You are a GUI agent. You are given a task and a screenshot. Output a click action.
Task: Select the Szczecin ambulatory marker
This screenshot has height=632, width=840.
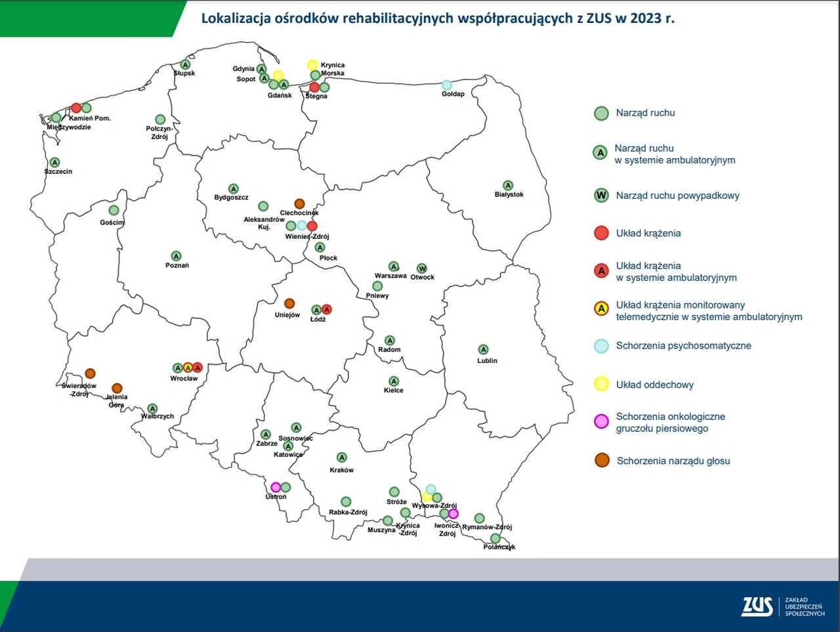(x=55, y=162)
